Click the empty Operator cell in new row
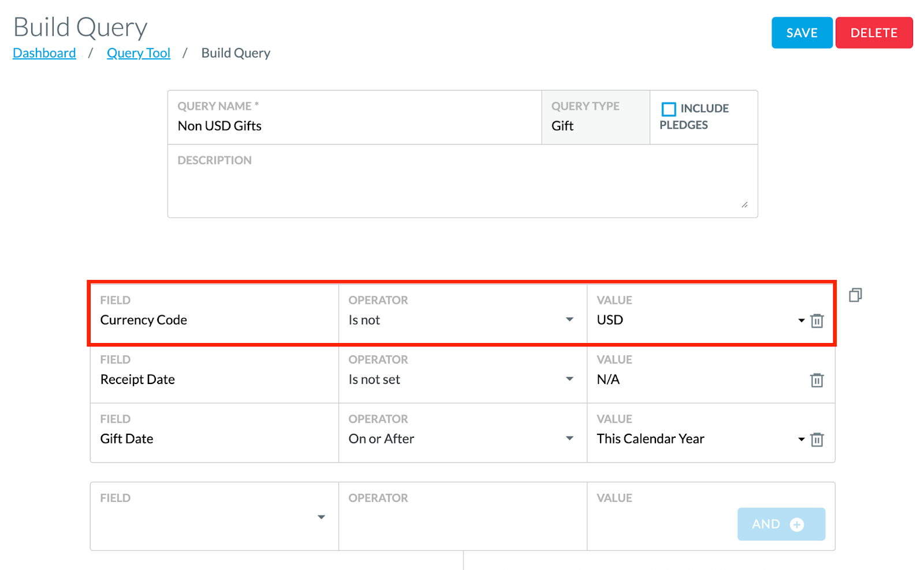 463,516
